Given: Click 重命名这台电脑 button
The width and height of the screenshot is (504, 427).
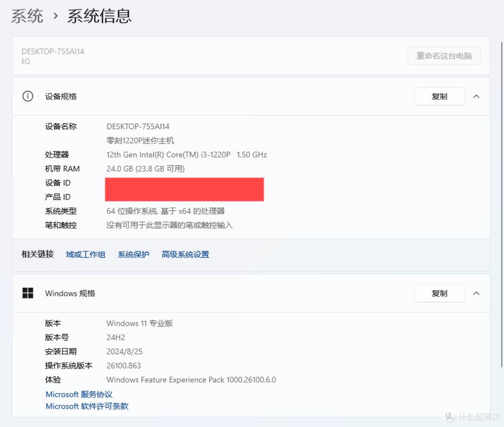Looking at the screenshot, I should click(x=444, y=56).
